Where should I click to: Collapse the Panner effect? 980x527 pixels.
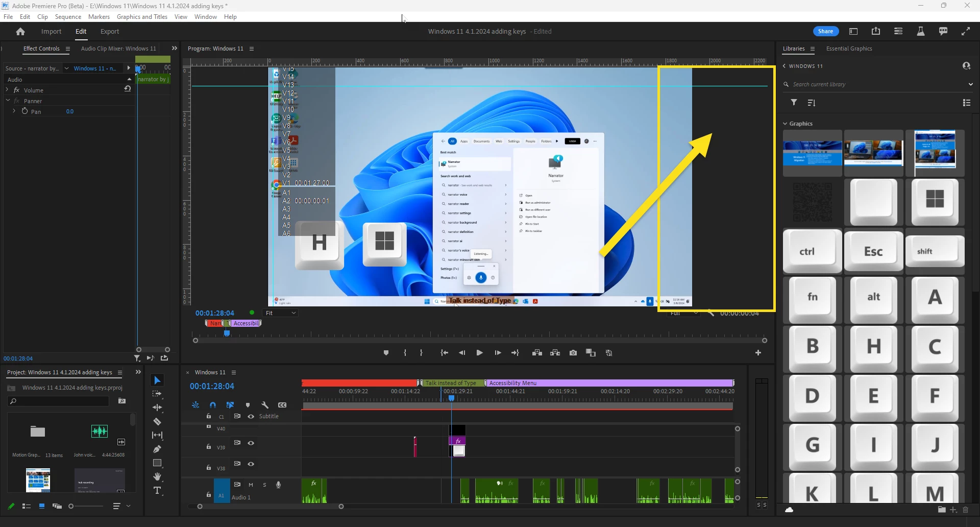pyautogui.click(x=8, y=101)
